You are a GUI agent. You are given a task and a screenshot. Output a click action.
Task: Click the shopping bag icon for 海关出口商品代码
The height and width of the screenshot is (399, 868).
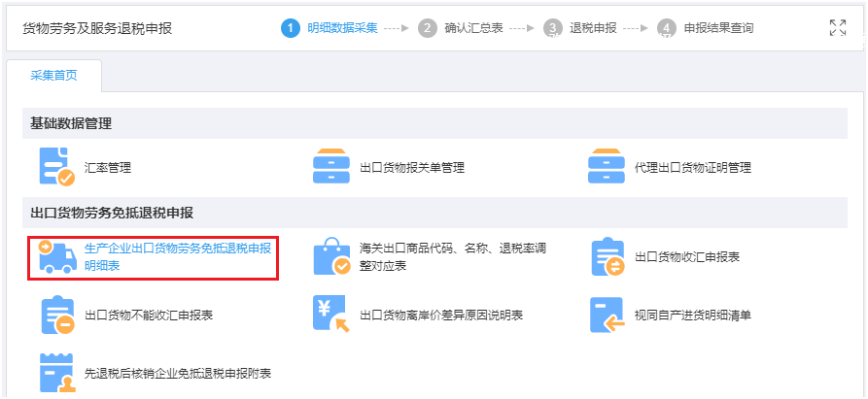[x=330, y=257]
